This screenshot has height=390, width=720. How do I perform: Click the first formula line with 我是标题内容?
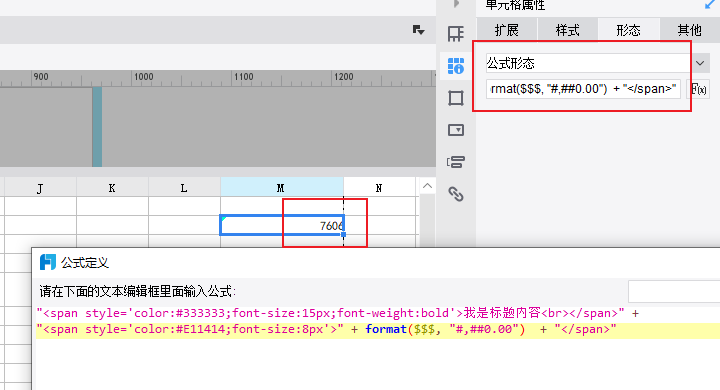click(338, 313)
